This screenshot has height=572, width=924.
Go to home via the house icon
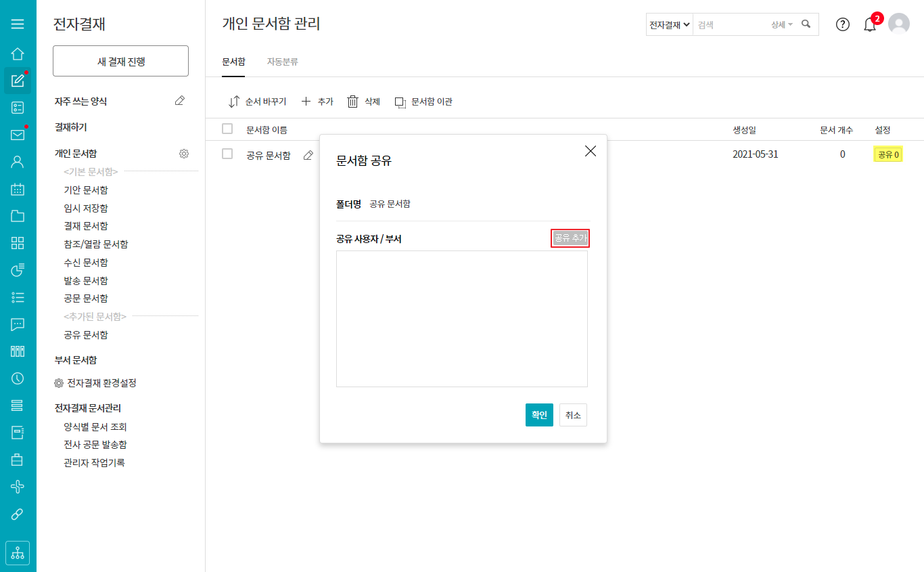pyautogui.click(x=18, y=53)
